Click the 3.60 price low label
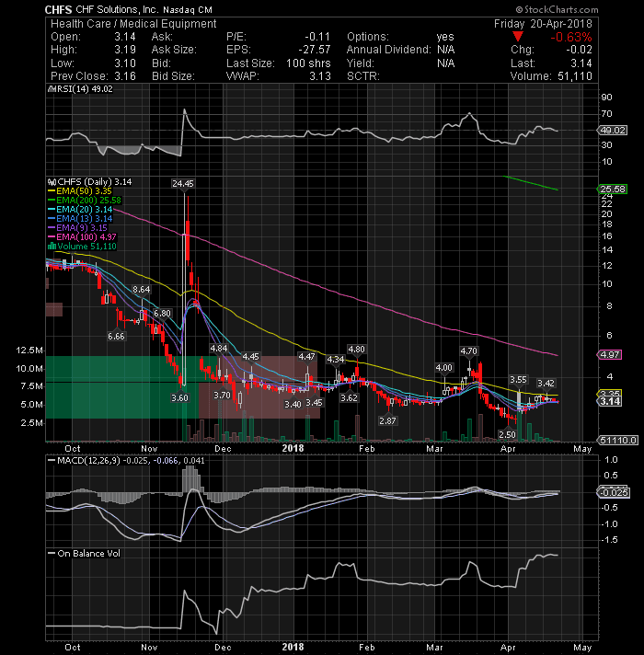 pyautogui.click(x=179, y=397)
